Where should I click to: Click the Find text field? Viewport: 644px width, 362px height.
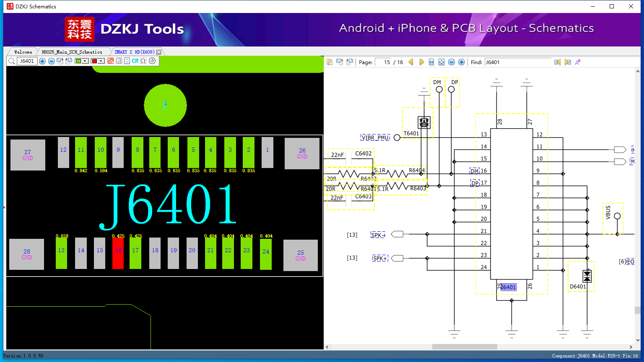[518, 62]
